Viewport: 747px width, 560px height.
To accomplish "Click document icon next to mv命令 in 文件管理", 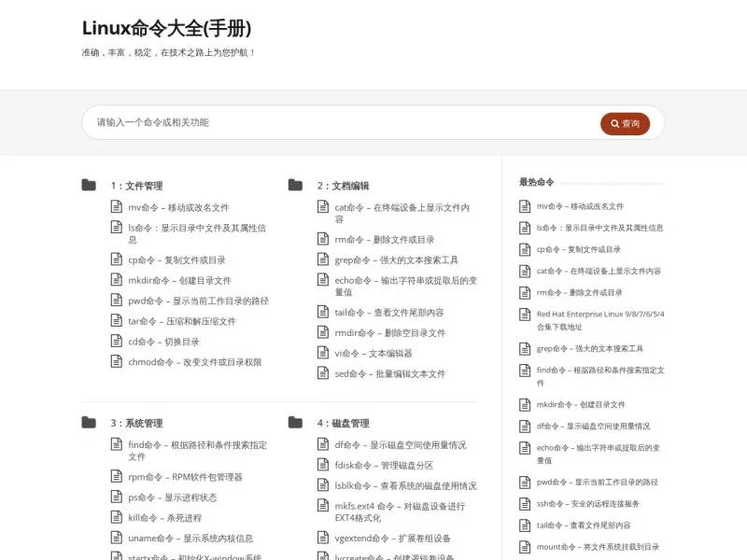I will coord(116,206).
